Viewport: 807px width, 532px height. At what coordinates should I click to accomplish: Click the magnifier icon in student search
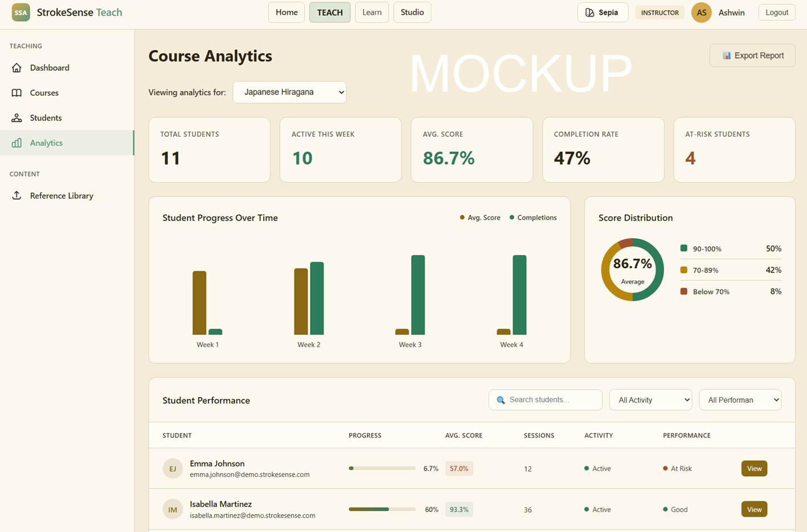coord(501,400)
